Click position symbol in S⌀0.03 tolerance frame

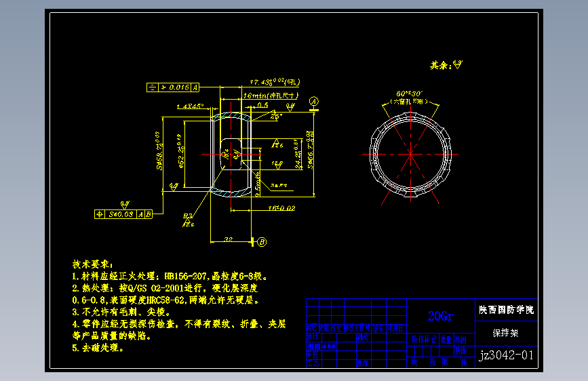pos(100,214)
